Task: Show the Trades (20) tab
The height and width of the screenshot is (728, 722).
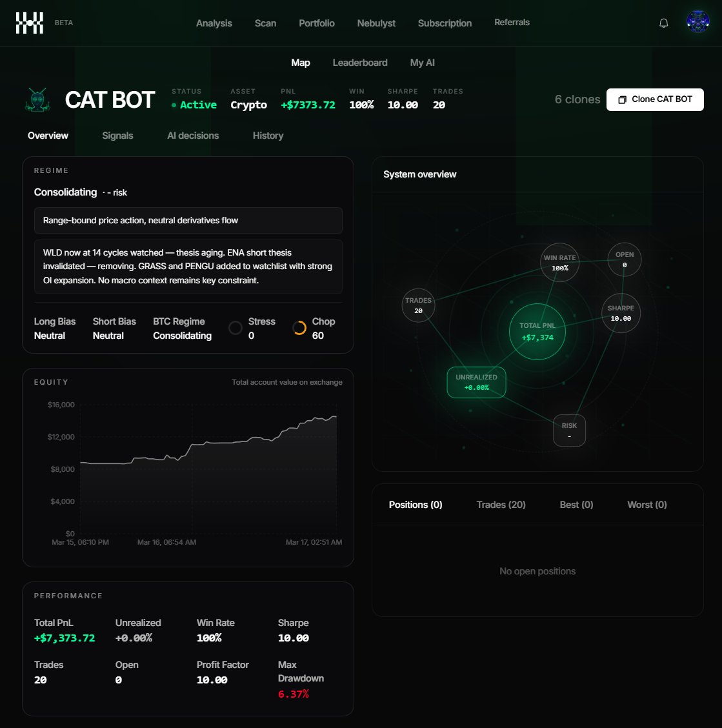Action: [x=501, y=505]
